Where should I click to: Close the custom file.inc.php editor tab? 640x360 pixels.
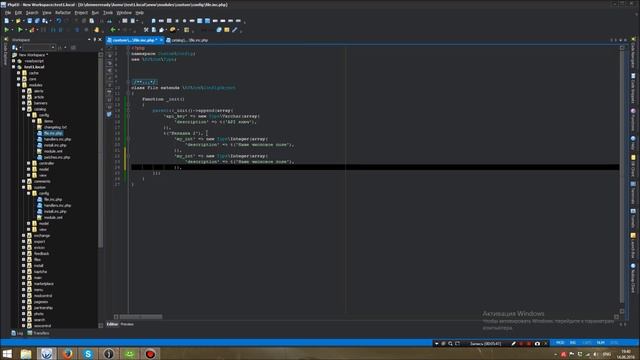click(161, 40)
